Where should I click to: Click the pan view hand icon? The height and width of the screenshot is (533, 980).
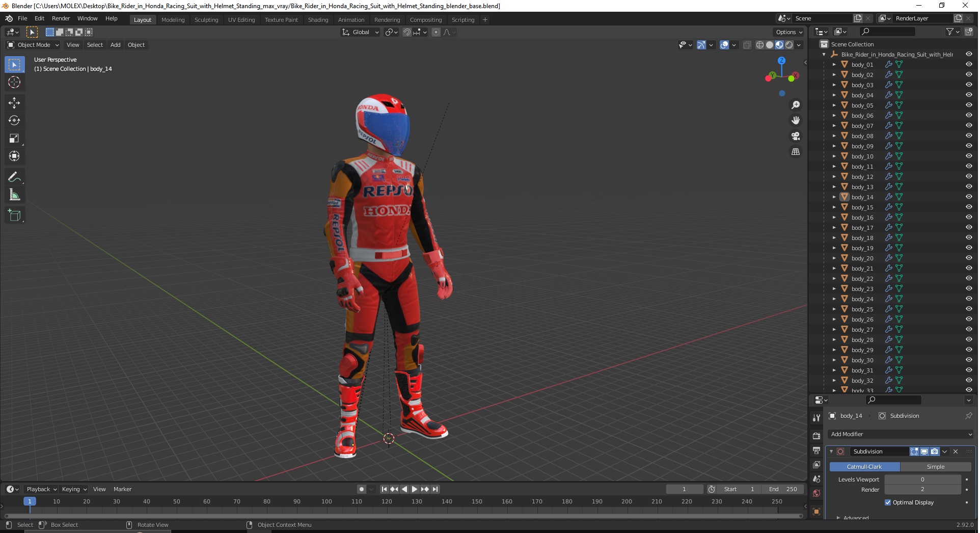795,120
